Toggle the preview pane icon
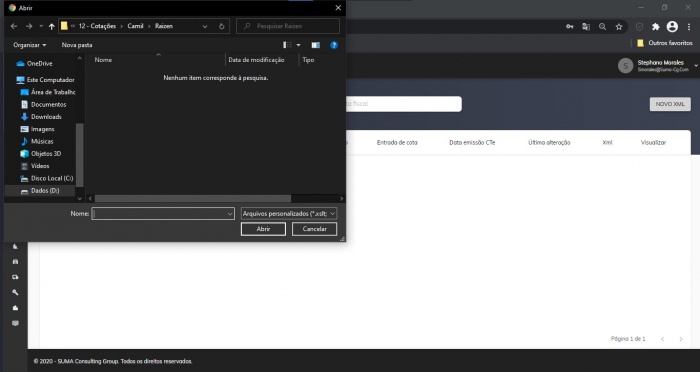 pos(316,45)
